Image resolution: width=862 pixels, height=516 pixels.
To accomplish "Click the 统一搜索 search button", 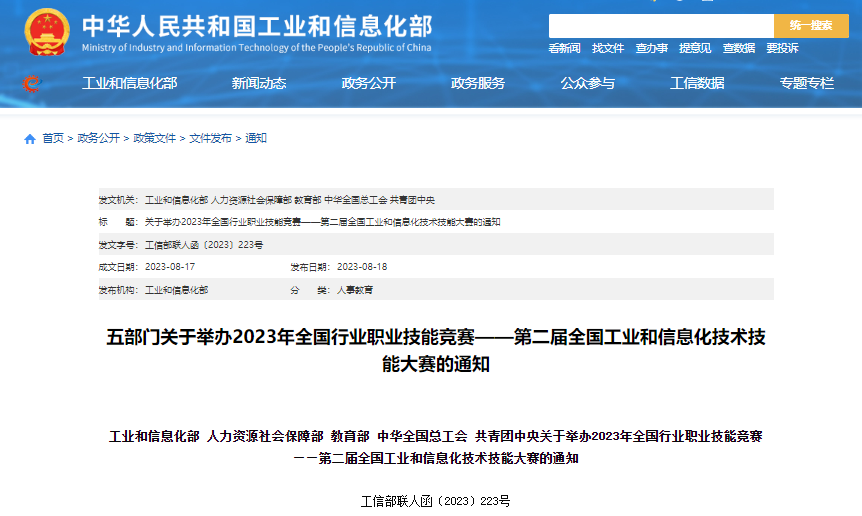I will 811,26.
